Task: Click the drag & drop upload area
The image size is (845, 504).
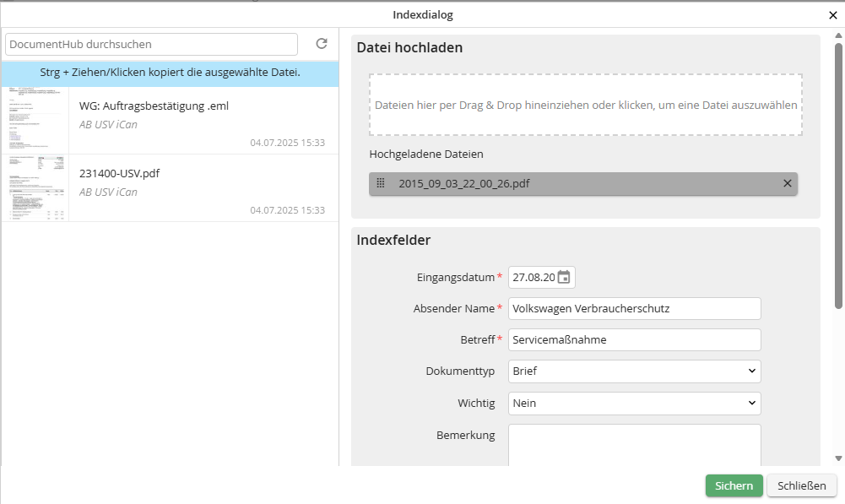Action: pos(585,106)
